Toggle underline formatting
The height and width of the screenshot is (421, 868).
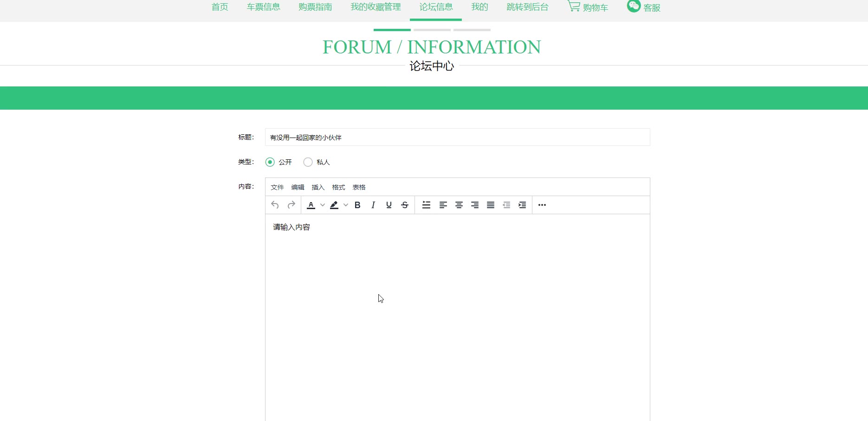[x=389, y=205]
